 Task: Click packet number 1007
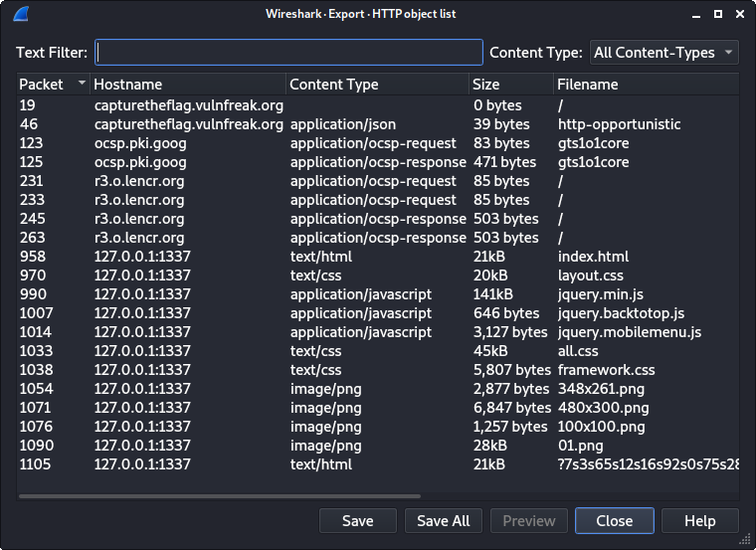36,313
